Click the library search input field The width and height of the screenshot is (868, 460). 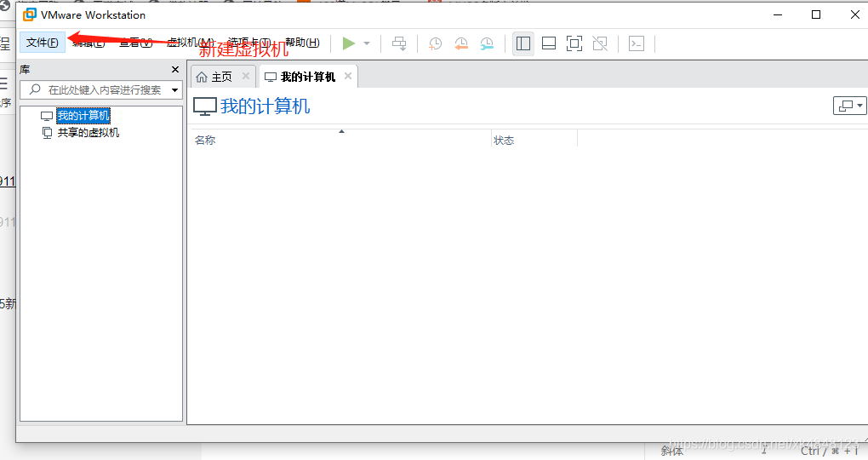(101, 89)
